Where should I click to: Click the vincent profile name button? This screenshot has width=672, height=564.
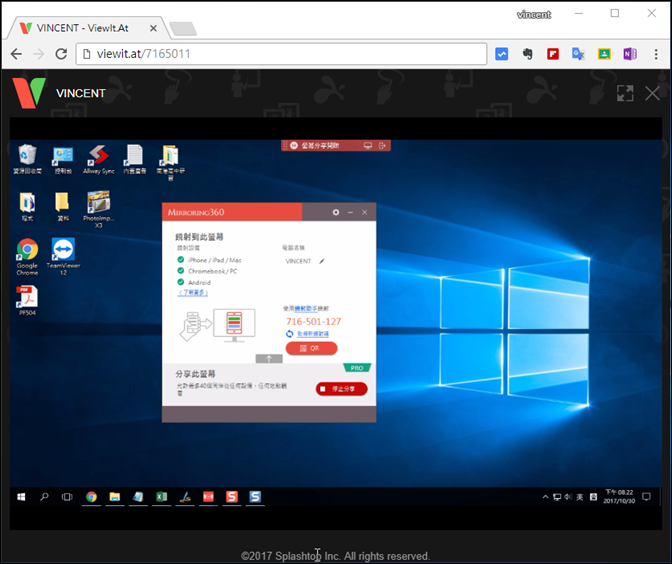point(534,15)
